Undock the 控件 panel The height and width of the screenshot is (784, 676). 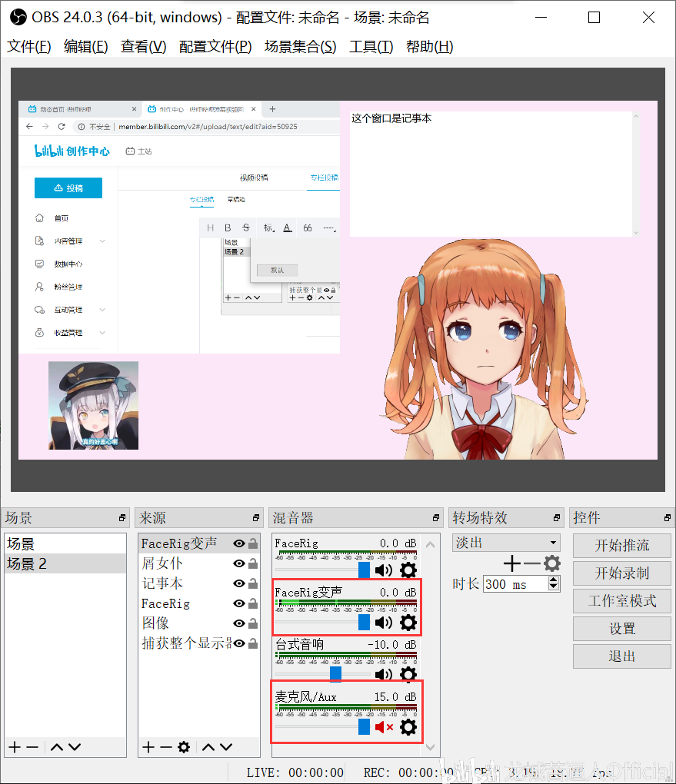pyautogui.click(x=668, y=518)
